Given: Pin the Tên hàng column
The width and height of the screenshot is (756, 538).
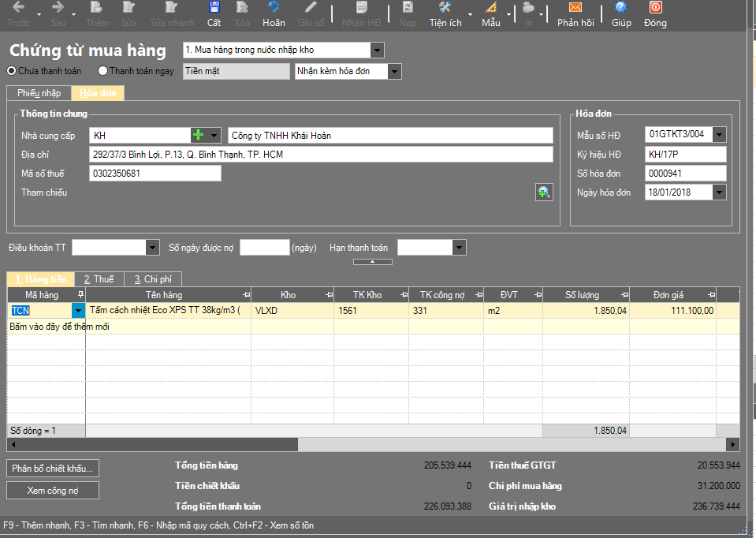Looking at the screenshot, I should (x=247, y=294).
